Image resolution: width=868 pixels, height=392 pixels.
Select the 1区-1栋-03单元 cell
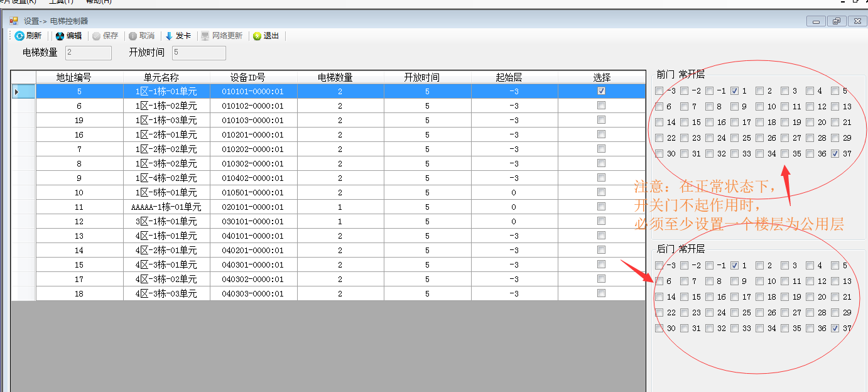166,121
